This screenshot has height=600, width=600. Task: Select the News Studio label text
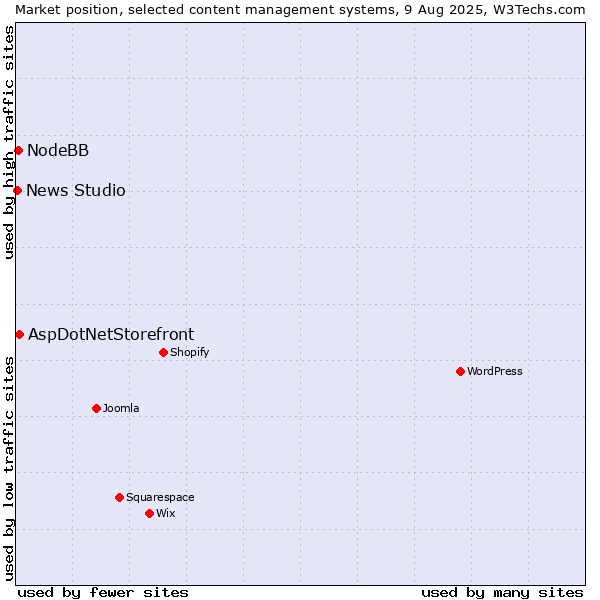[76, 190]
